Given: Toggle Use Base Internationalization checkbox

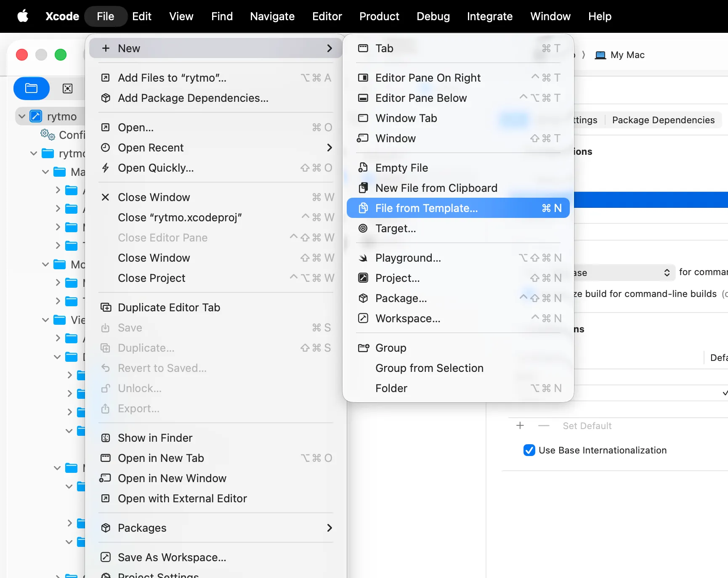Looking at the screenshot, I should [x=529, y=450].
